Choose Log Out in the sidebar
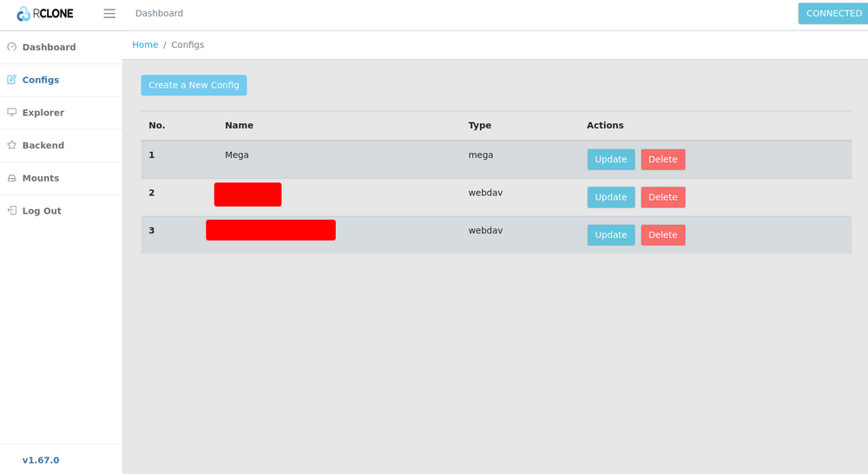The width and height of the screenshot is (868, 474). (x=61, y=210)
